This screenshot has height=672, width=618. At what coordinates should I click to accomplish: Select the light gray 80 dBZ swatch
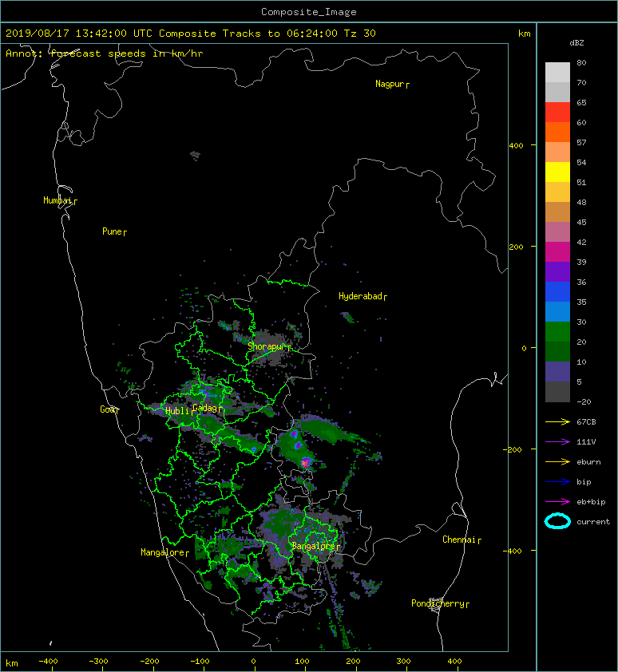(x=557, y=73)
